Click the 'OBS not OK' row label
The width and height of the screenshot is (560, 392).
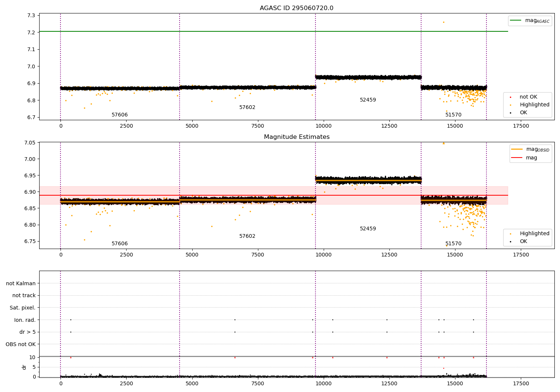pyautogui.click(x=21, y=344)
